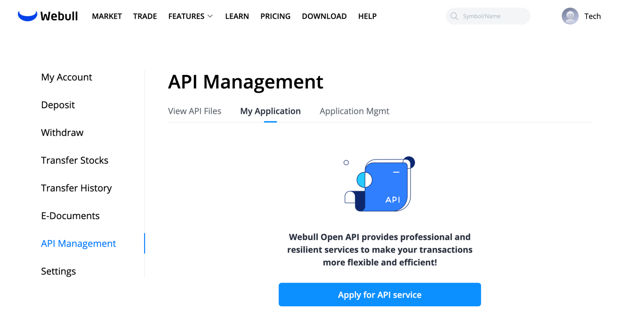Open the LEARN section
The image size is (644, 325).
[x=237, y=16]
